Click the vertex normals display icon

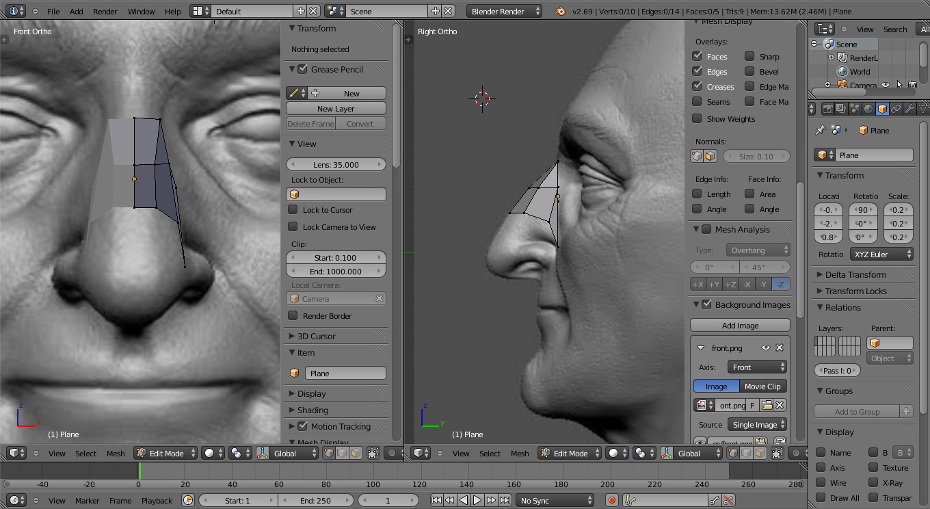pos(698,157)
